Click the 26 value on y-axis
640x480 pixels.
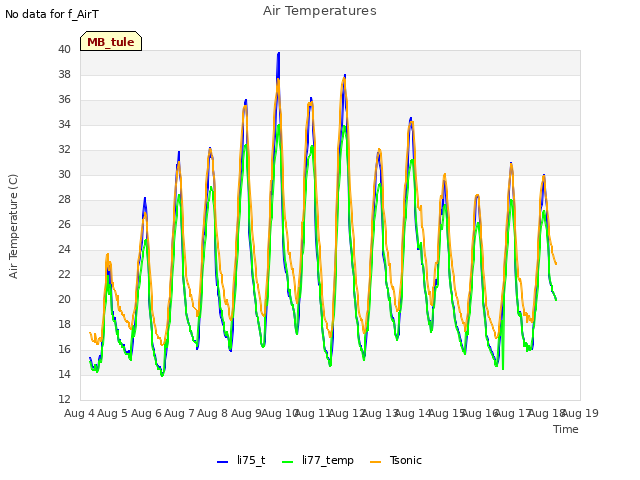(x=64, y=224)
